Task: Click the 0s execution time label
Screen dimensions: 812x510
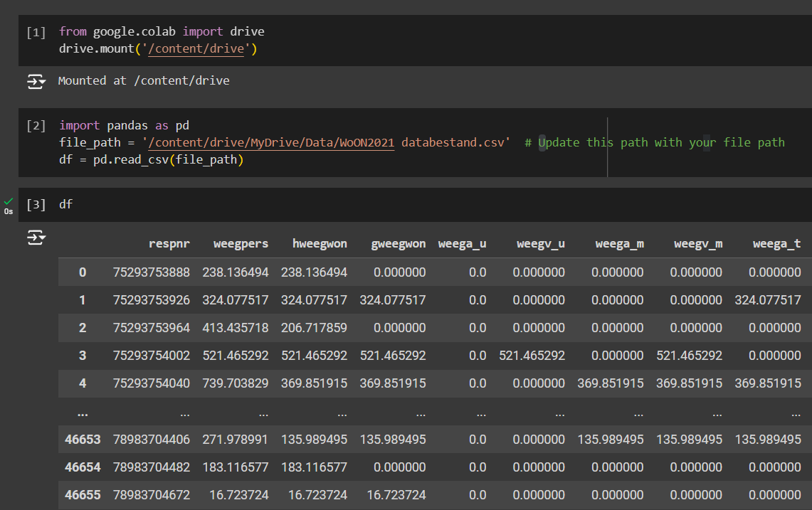Action: (x=9, y=211)
